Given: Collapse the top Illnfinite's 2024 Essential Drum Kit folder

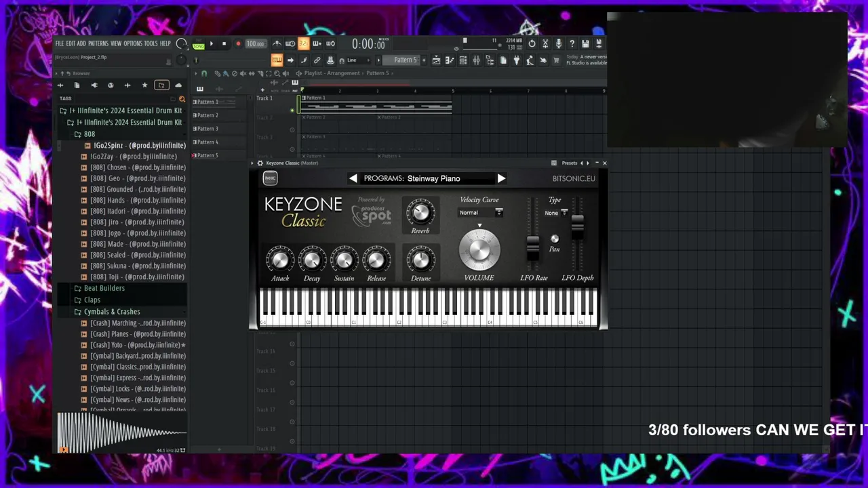Looking at the screenshot, I should click(121, 110).
